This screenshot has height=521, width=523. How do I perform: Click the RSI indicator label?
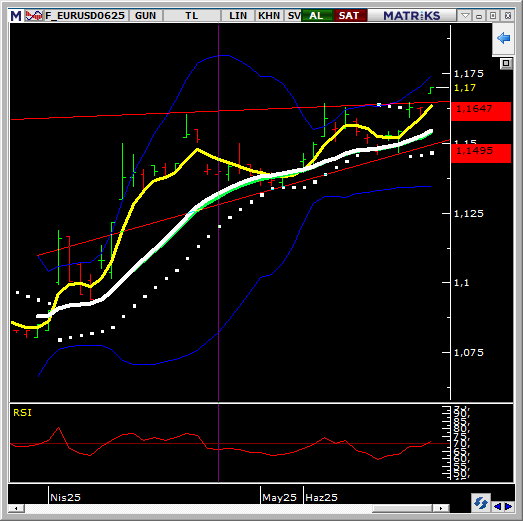(22, 413)
